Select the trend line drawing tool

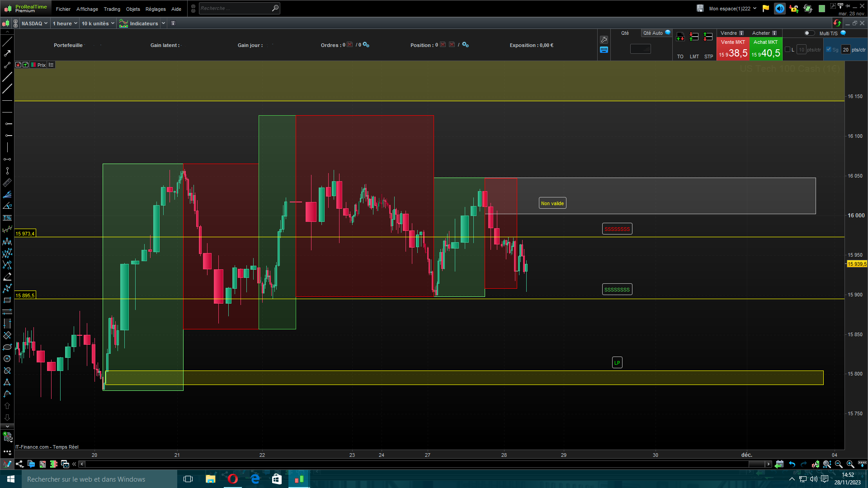pyautogui.click(x=7, y=42)
